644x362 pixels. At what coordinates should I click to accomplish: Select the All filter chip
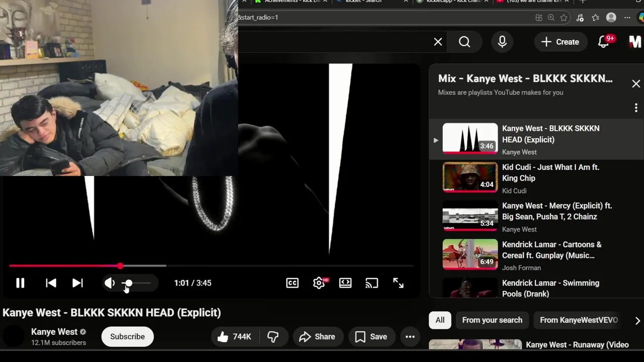pyautogui.click(x=440, y=320)
